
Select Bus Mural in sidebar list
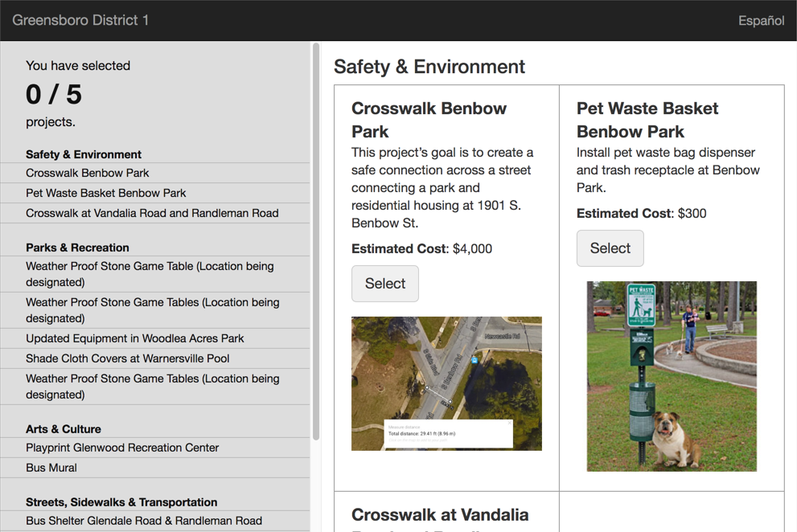point(51,468)
